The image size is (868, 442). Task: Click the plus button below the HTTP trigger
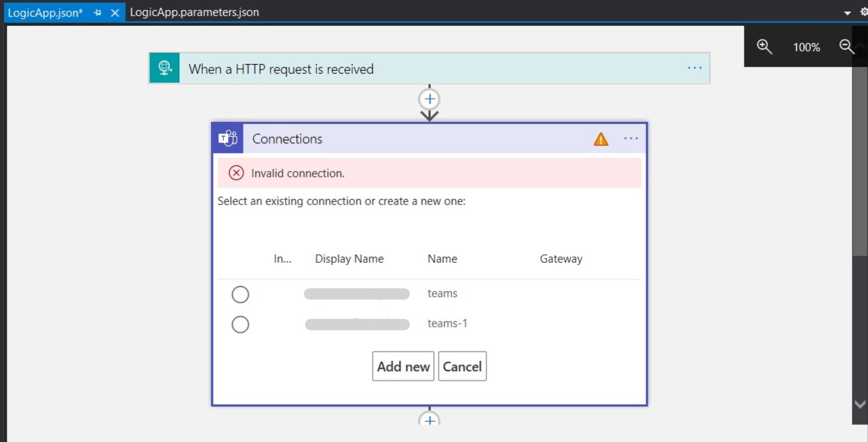coord(430,99)
